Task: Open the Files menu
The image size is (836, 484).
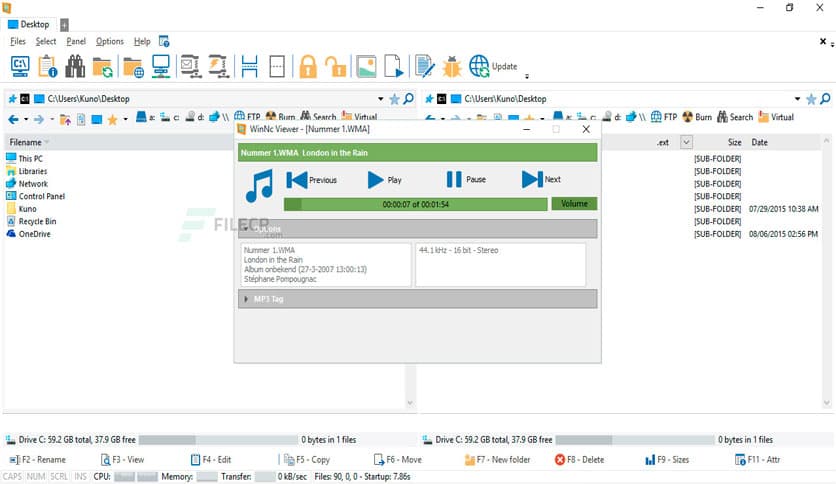Action: [18, 41]
